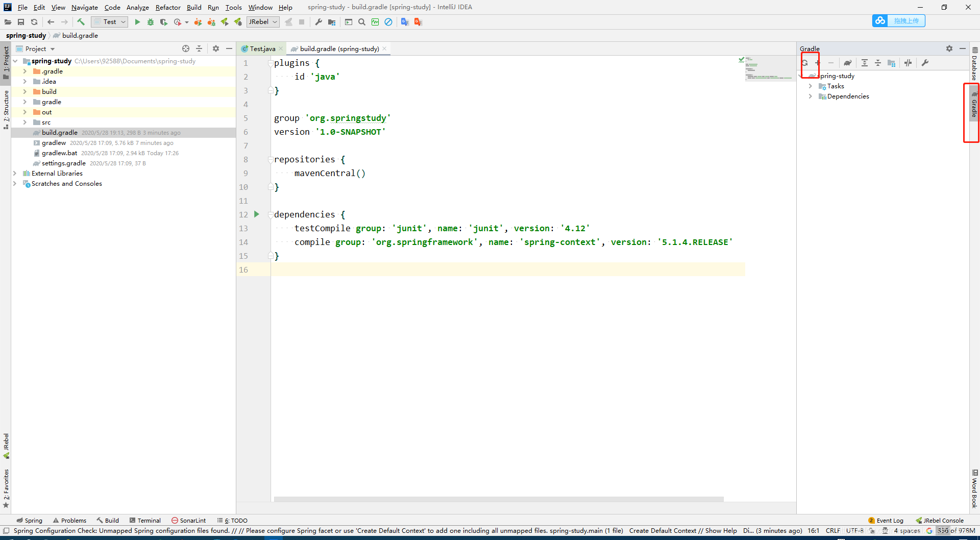Open the Tools menu
The width and height of the screenshot is (980, 540).
[234, 7]
